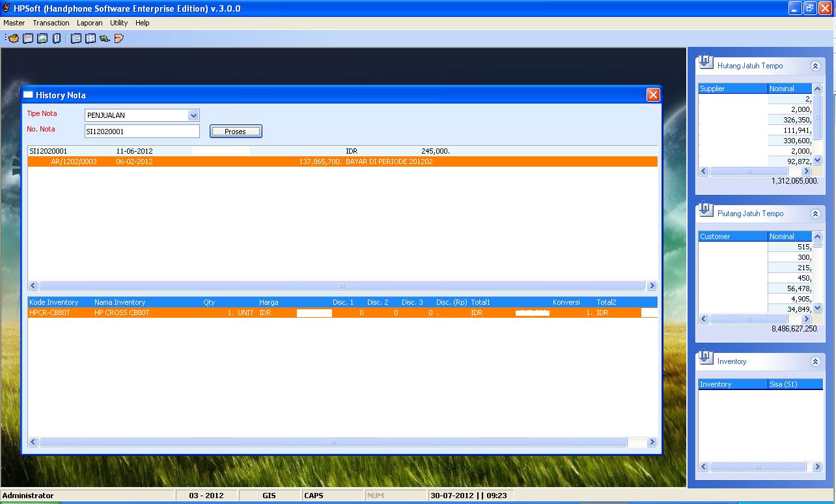This screenshot has height=504, width=836.
Task: Click the Piutang Jatuh Tempo paperclip icon
Action: [x=705, y=210]
